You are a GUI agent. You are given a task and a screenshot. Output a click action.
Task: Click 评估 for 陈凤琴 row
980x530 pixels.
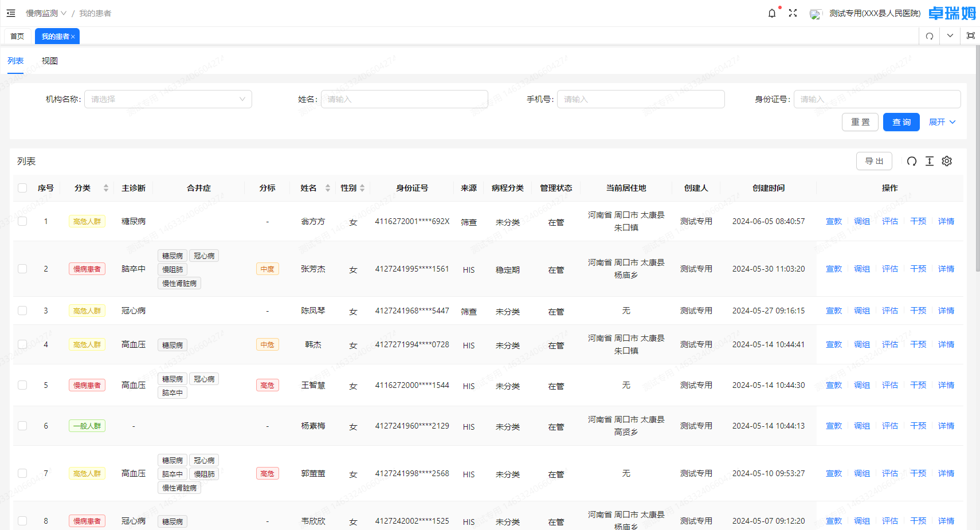890,311
